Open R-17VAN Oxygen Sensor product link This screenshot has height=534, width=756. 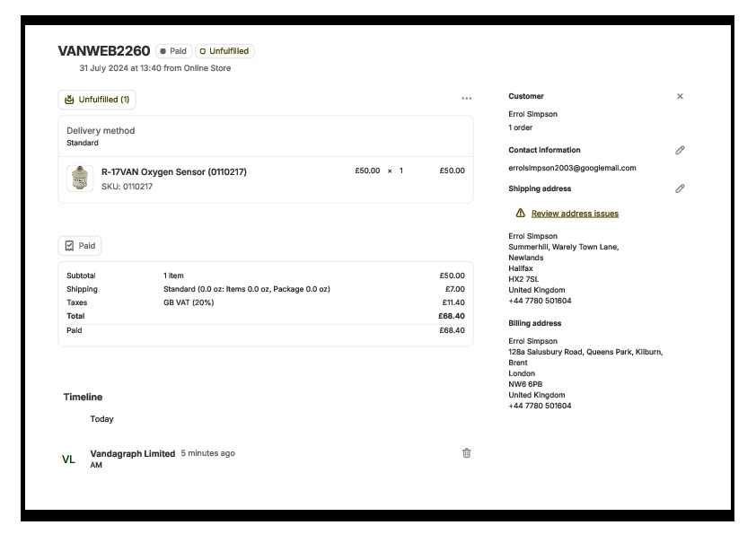coord(173,171)
